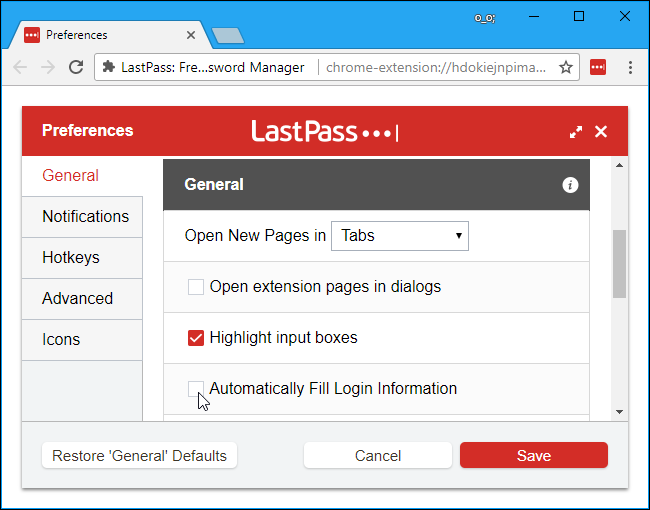Click the LastPass extension icon in toolbar
Screen dimensions: 650x510
pos(598,67)
